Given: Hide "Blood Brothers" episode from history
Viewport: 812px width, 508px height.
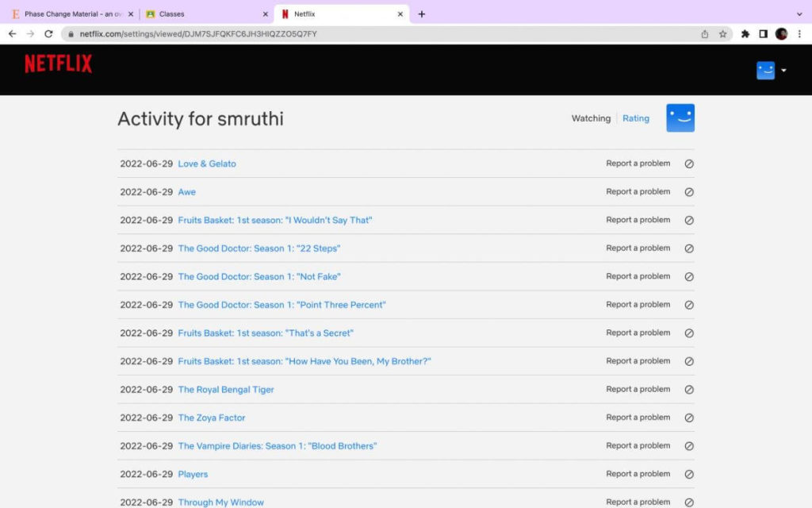Looking at the screenshot, I should point(689,446).
